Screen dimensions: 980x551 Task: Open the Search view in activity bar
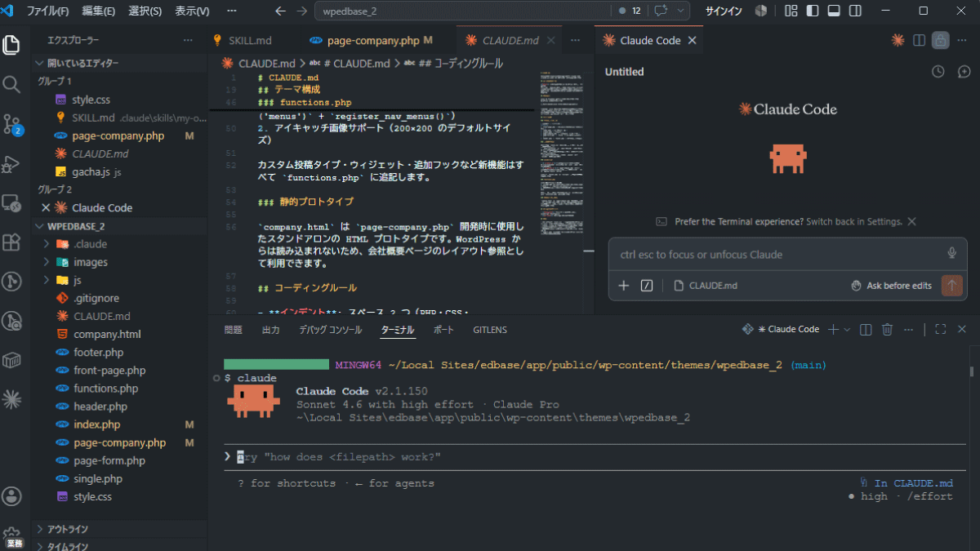point(11,84)
